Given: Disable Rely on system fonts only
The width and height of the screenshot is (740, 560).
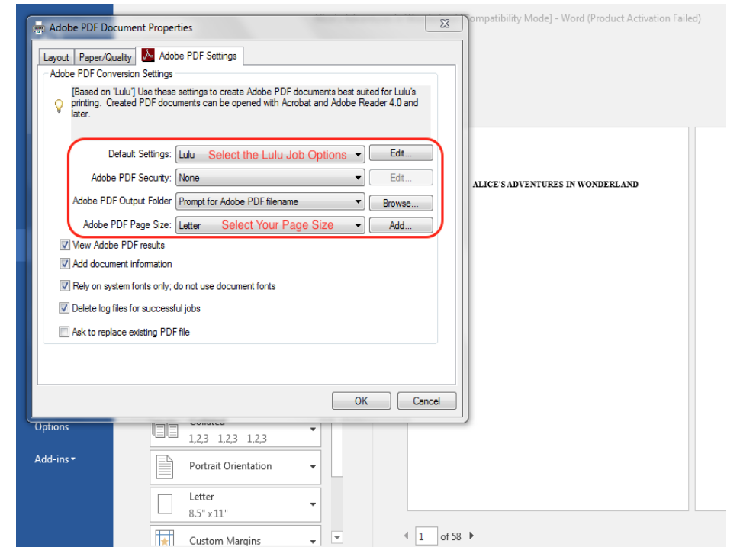Looking at the screenshot, I should point(65,286).
